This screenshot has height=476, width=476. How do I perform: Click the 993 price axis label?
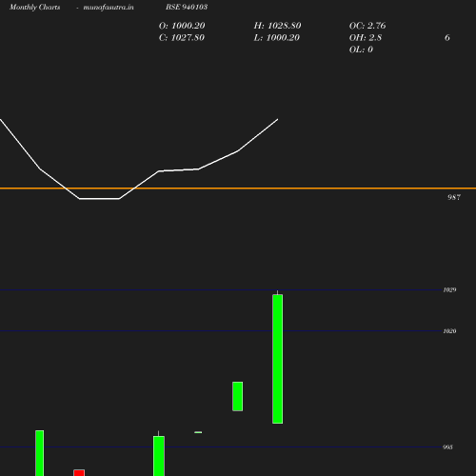pyautogui.click(x=447, y=447)
